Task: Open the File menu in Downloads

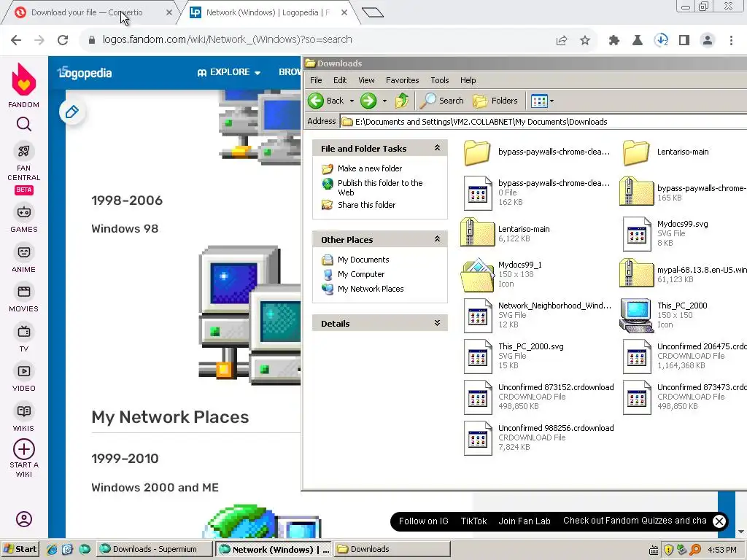Action: pos(316,80)
